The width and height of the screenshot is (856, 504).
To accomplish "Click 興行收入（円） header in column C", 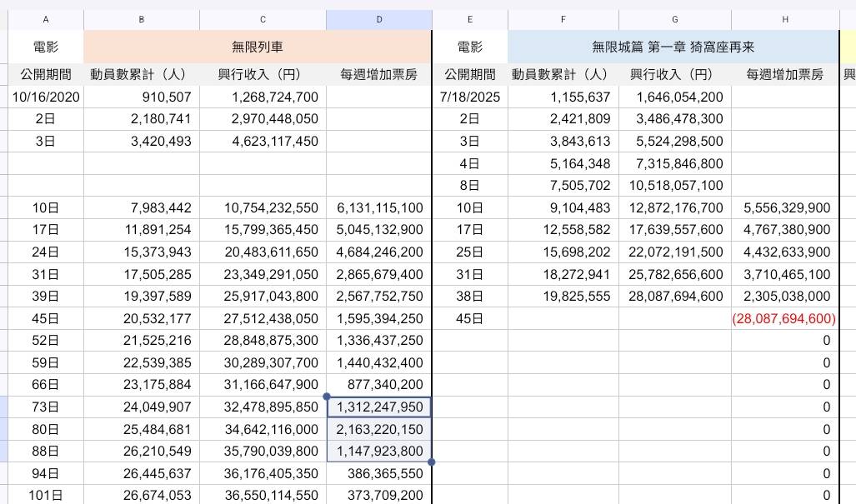I will [x=263, y=74].
